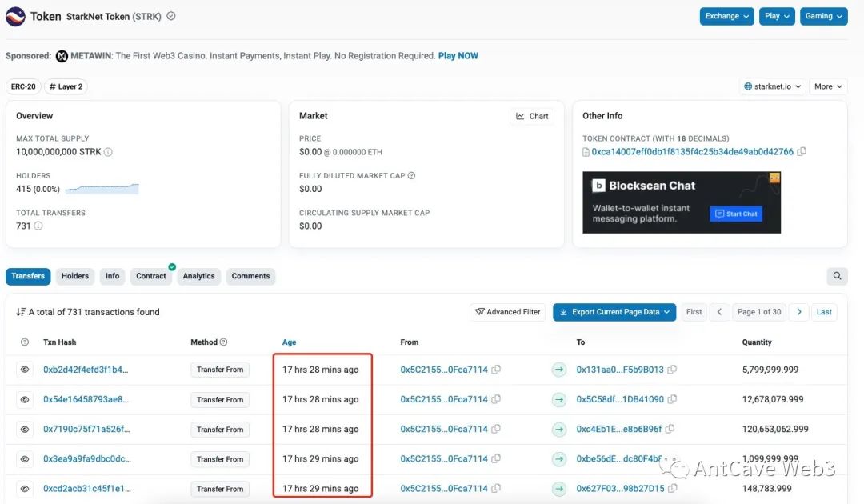This screenshot has width=864, height=504.
Task: Toggle eye preview for 0xcd2acb31c45f1e1 transaction
Action: 25,489
